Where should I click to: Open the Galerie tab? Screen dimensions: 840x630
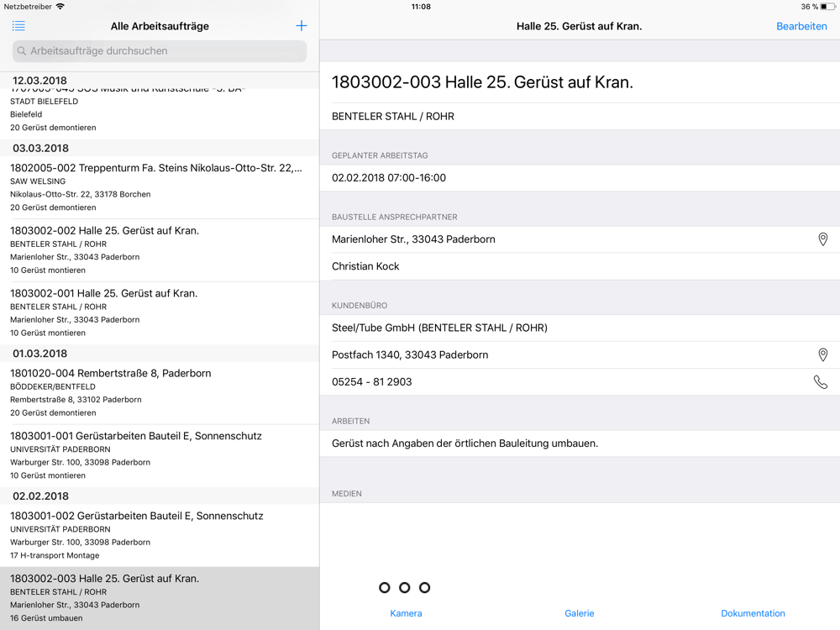[x=579, y=613]
